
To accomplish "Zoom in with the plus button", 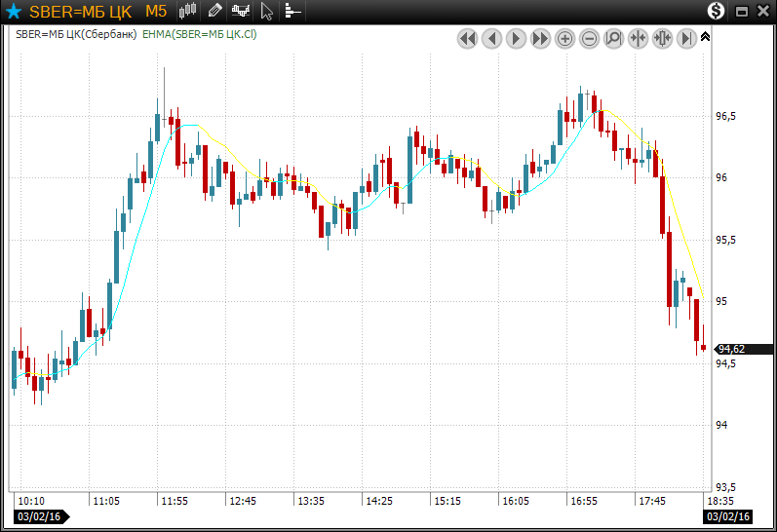I will pos(564,39).
